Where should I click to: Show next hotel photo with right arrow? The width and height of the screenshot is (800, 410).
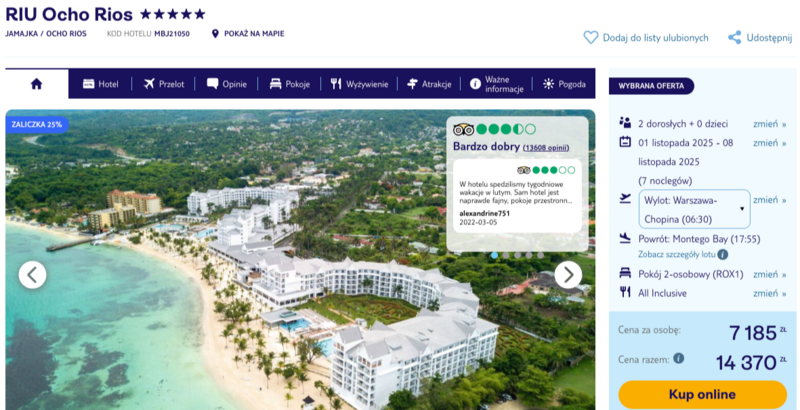pyautogui.click(x=568, y=275)
